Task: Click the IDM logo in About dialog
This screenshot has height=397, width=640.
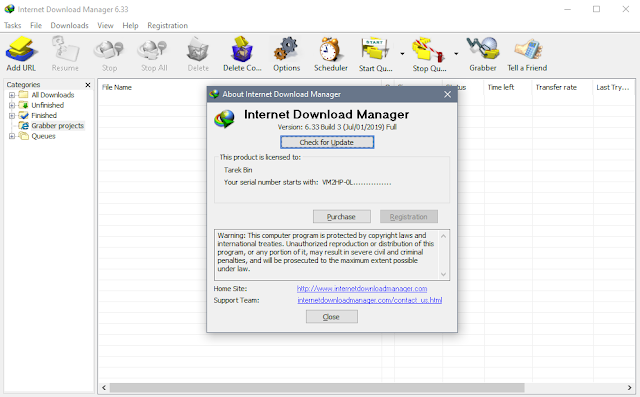Action: pyautogui.click(x=224, y=119)
